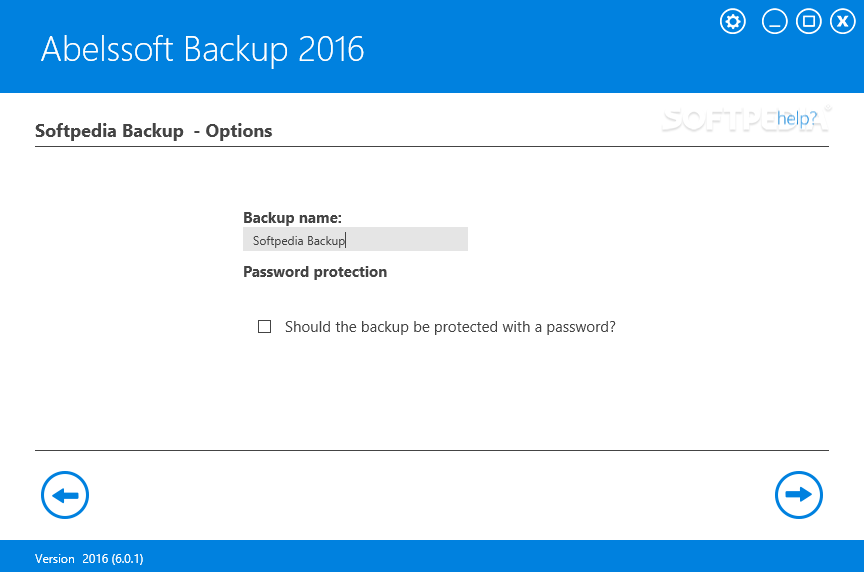Open settings via the gear icon

pos(733,22)
